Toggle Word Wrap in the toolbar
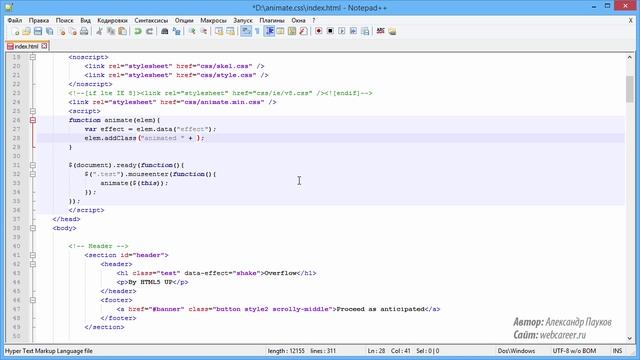The width and height of the screenshot is (640, 360). point(246,31)
